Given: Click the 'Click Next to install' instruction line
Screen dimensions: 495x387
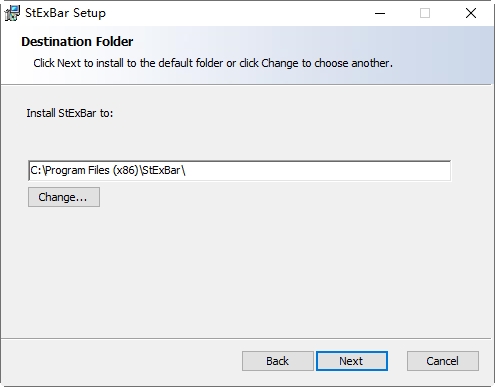Looking at the screenshot, I should click(213, 63).
